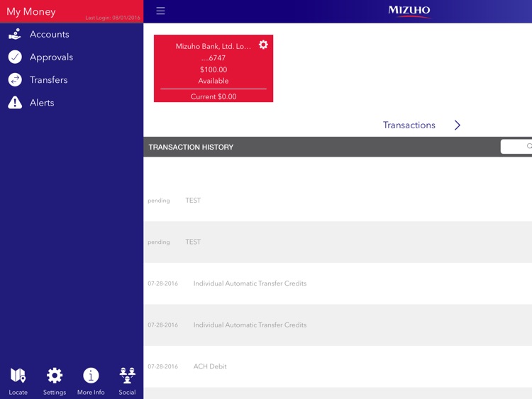
Task: Open the first pending TEST transaction
Action: [x=338, y=201]
